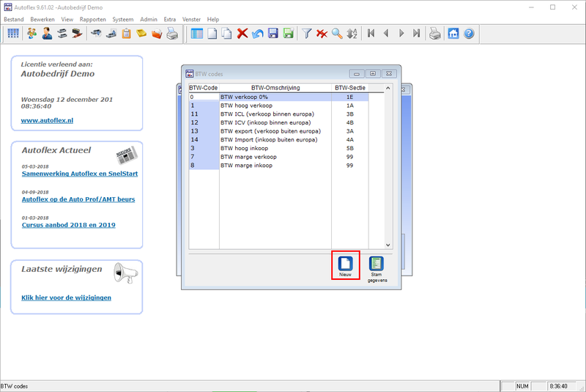Visit the www.autoflex.nl link

pyautogui.click(x=47, y=120)
